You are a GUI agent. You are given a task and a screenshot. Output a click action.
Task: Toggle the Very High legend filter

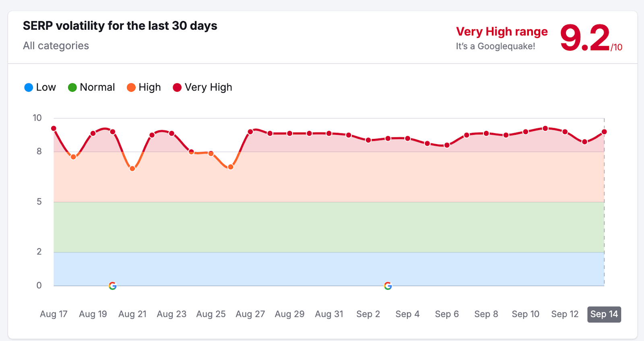tap(202, 87)
